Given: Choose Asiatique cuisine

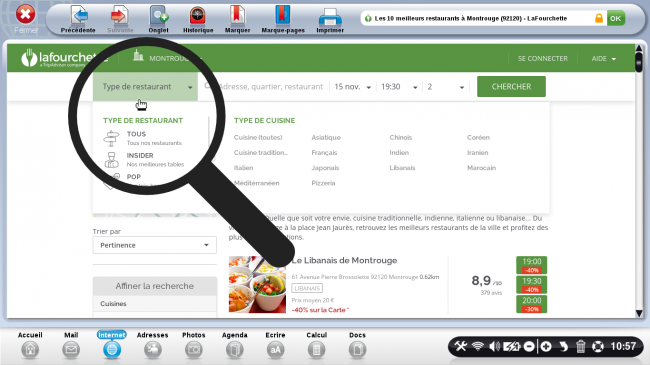Looking at the screenshot, I should (x=326, y=137).
